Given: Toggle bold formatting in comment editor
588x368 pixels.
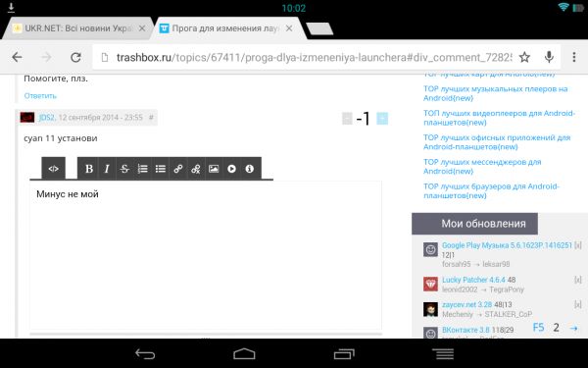Looking at the screenshot, I should pyautogui.click(x=89, y=169).
